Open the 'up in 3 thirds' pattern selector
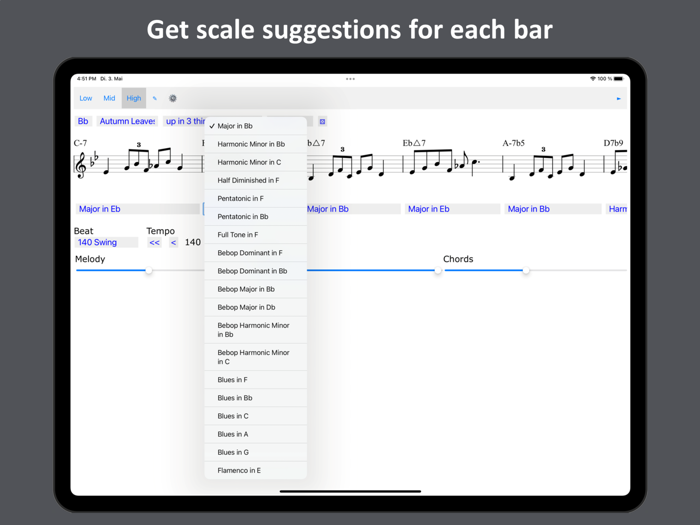The width and height of the screenshot is (700, 525). click(x=185, y=121)
